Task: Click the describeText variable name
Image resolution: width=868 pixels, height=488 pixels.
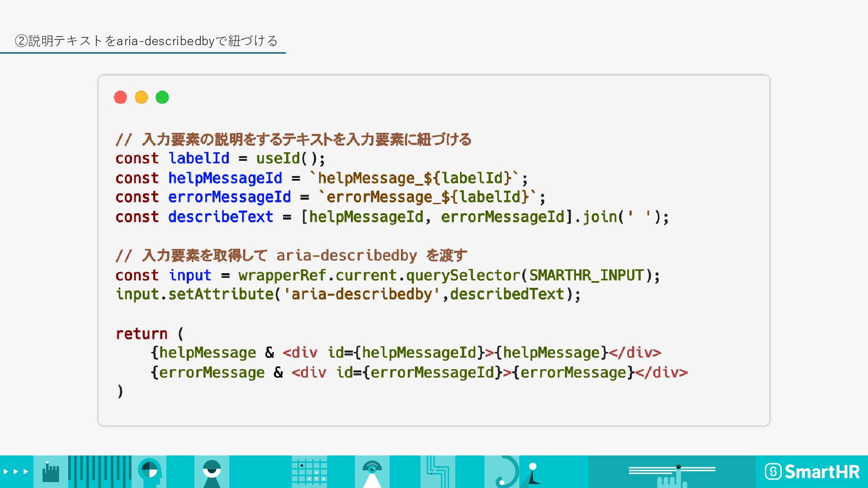Action: [221, 217]
